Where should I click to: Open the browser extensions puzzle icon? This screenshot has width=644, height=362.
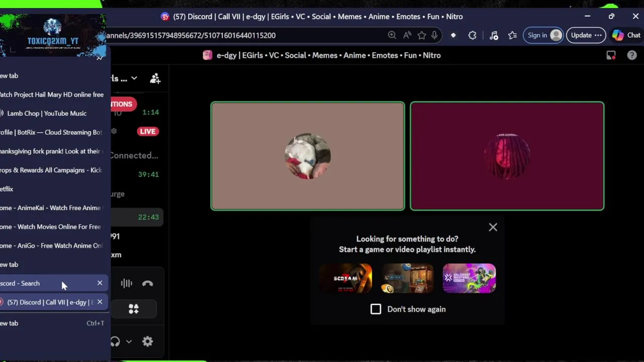[472, 35]
